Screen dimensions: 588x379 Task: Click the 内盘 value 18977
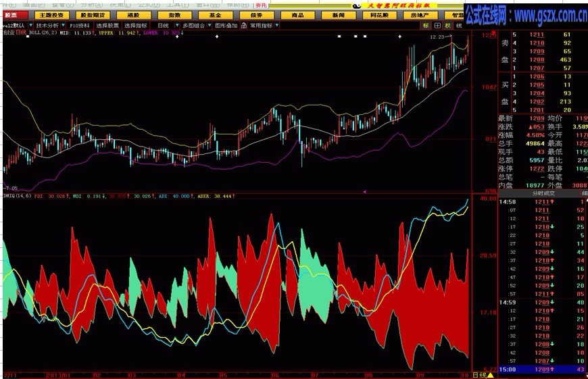(x=535, y=185)
